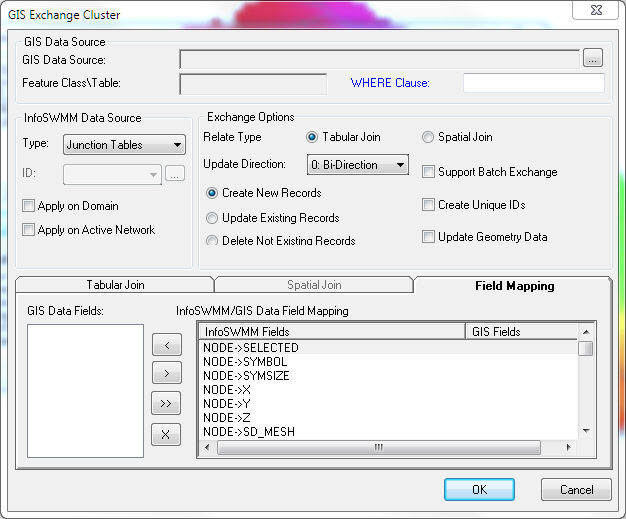Click the InfoSWMM Fields column header
Viewport: 626px width, 519px height.
click(x=332, y=331)
